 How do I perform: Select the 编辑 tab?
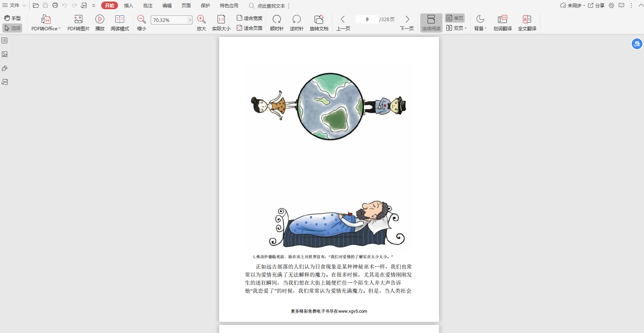tap(167, 5)
